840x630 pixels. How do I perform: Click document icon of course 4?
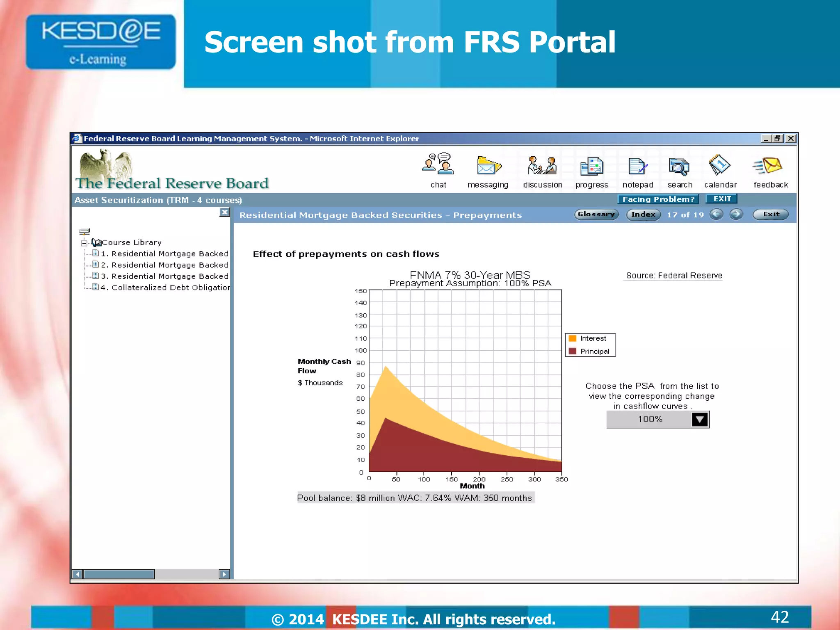click(x=95, y=287)
